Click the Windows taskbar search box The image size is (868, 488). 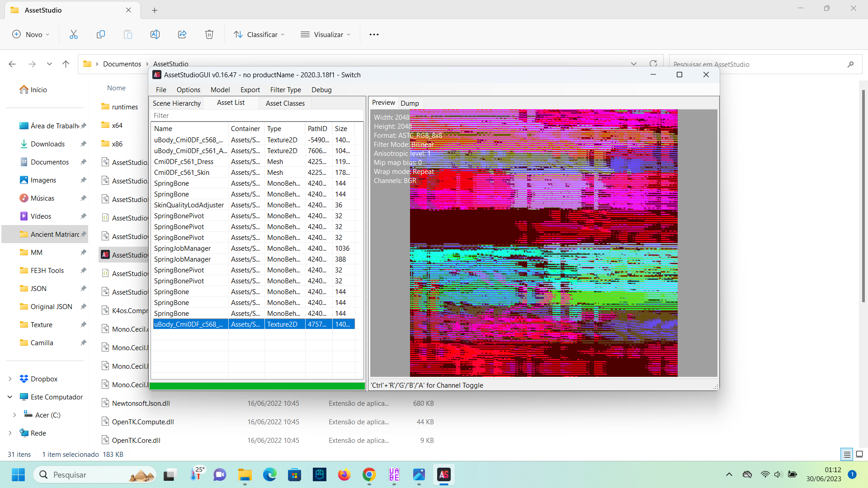(95, 474)
